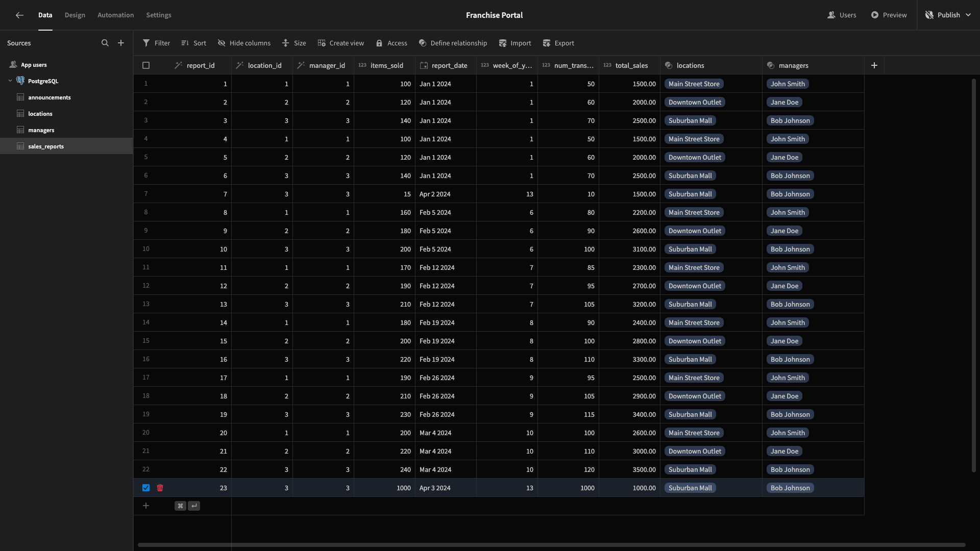
Task: Open the Users panel
Action: click(x=842, y=15)
